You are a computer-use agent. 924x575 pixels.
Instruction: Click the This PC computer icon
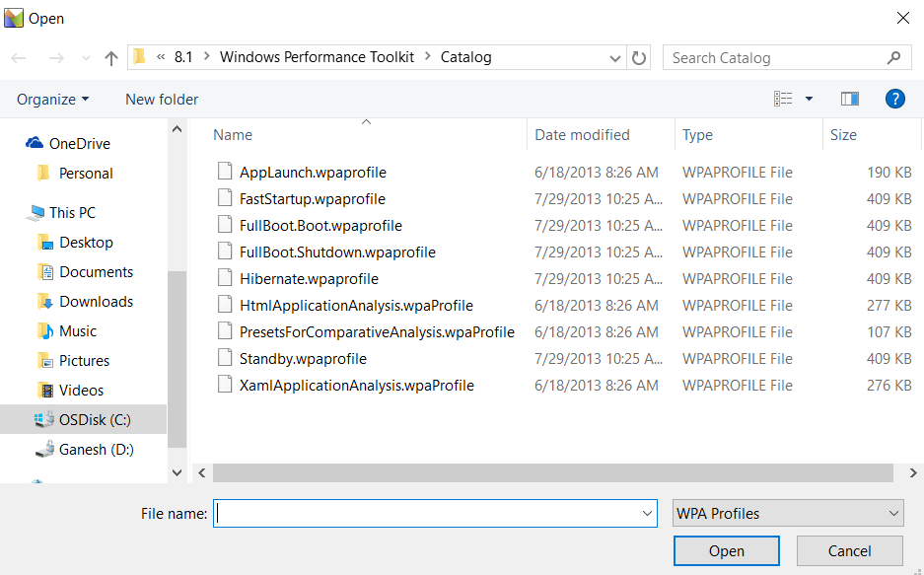[35, 213]
